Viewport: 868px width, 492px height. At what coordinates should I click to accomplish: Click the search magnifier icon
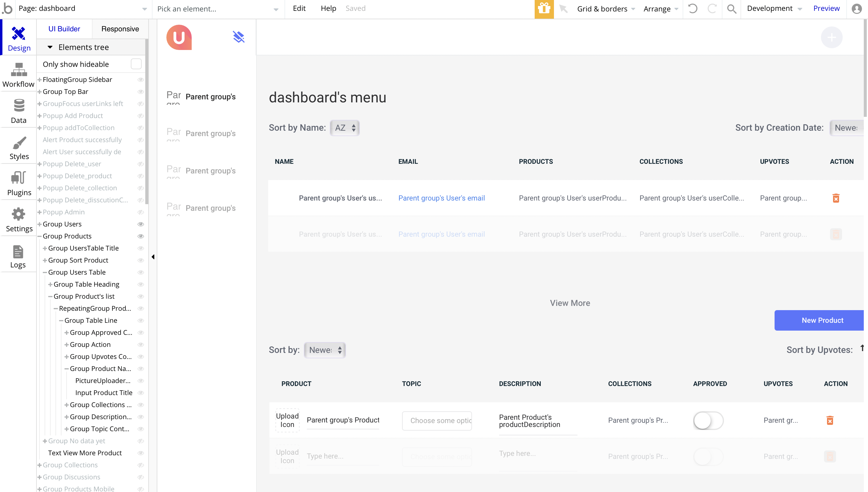pos(731,9)
